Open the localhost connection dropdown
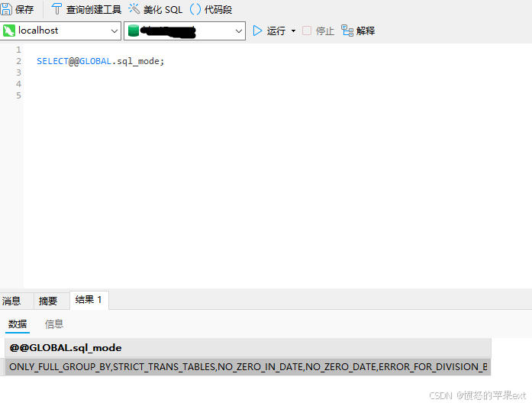The height and width of the screenshot is (406, 532). [x=114, y=31]
